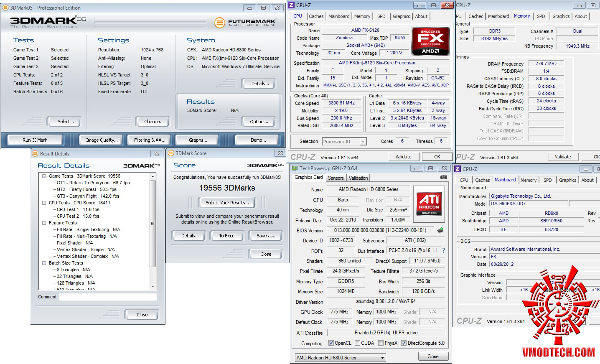Image resolution: width=600 pixels, height=364 pixels.
Task: Toggle the OpenCL checkbox in GPU-Z
Action: pos(331,343)
